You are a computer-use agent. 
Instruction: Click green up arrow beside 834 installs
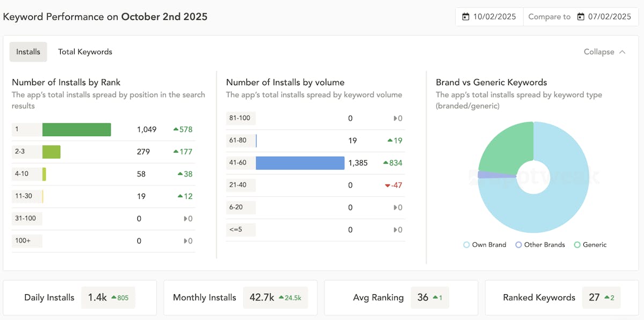tap(386, 163)
